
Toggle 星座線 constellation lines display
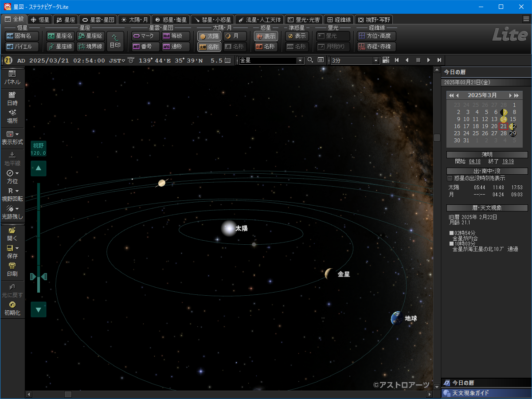click(x=61, y=47)
